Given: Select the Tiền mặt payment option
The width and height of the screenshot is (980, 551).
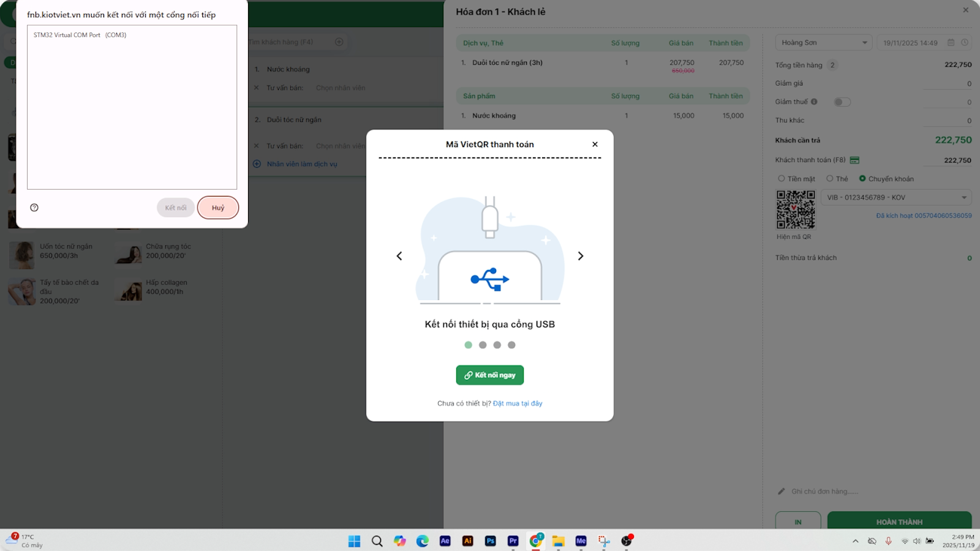Looking at the screenshot, I should tap(797, 179).
